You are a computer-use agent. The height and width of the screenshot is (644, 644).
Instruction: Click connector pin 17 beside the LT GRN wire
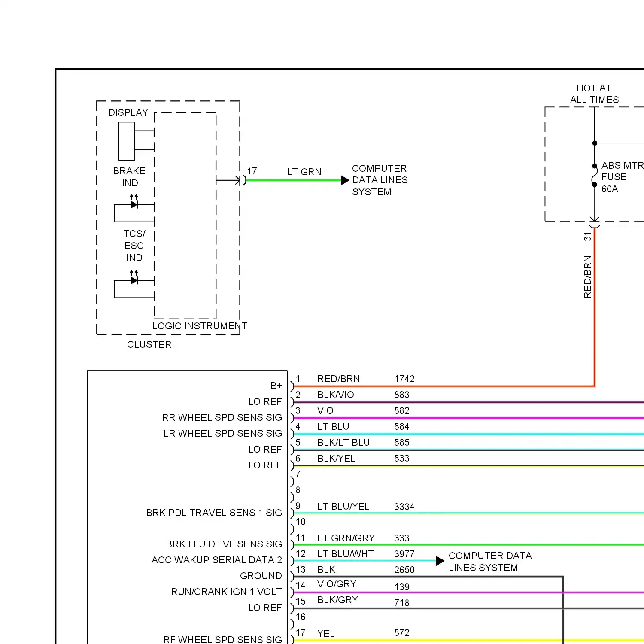pos(252,171)
